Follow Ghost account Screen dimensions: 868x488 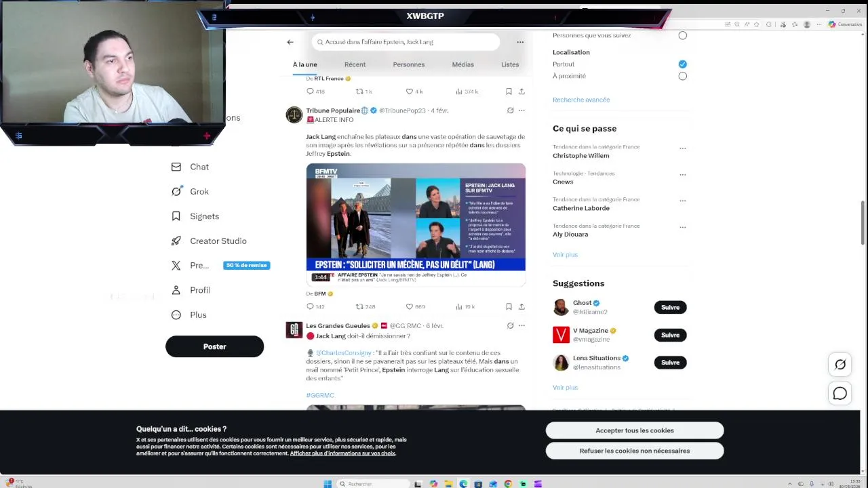point(670,308)
